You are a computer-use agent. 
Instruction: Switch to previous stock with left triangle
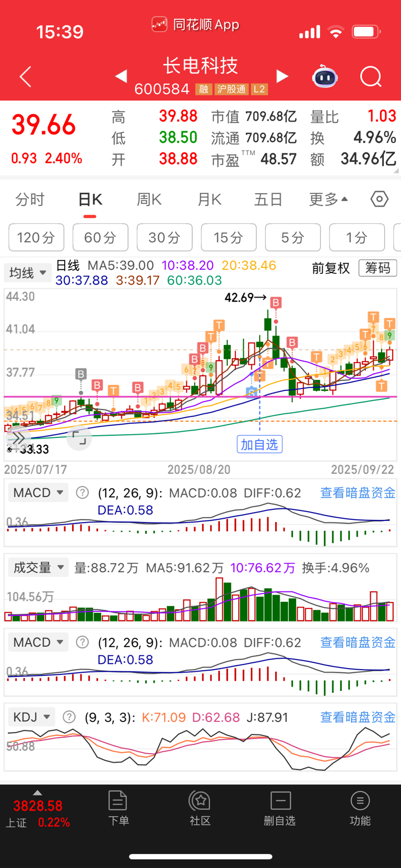[121, 76]
